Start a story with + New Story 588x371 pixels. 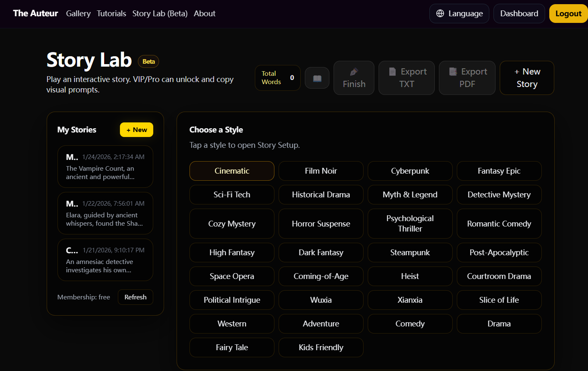[x=527, y=78]
